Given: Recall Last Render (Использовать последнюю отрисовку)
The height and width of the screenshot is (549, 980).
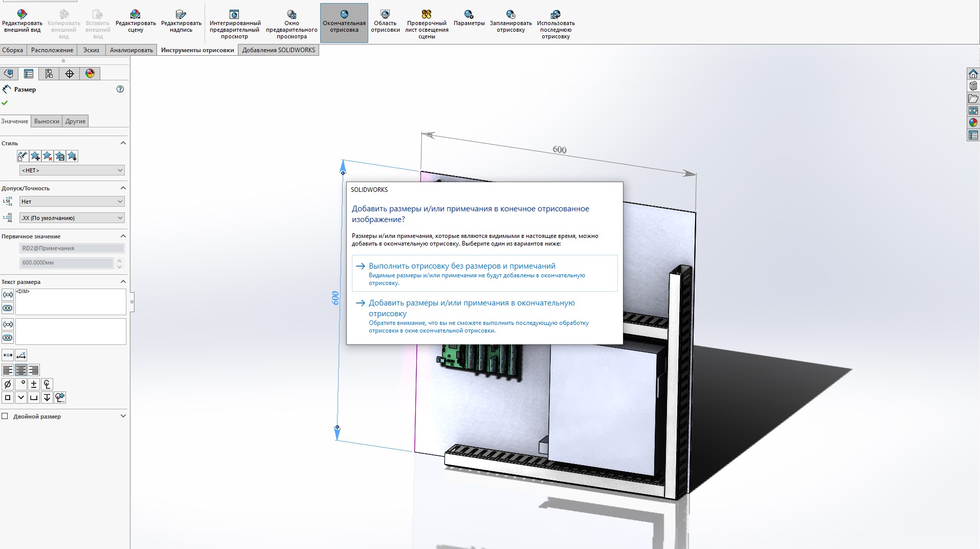Looking at the screenshot, I should (x=556, y=24).
